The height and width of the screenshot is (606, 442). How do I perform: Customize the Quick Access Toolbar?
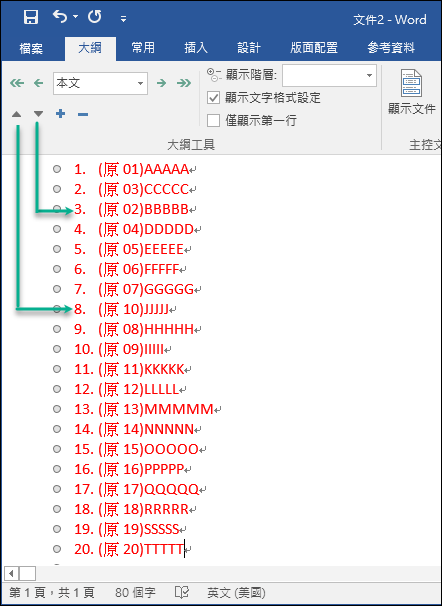[123, 19]
